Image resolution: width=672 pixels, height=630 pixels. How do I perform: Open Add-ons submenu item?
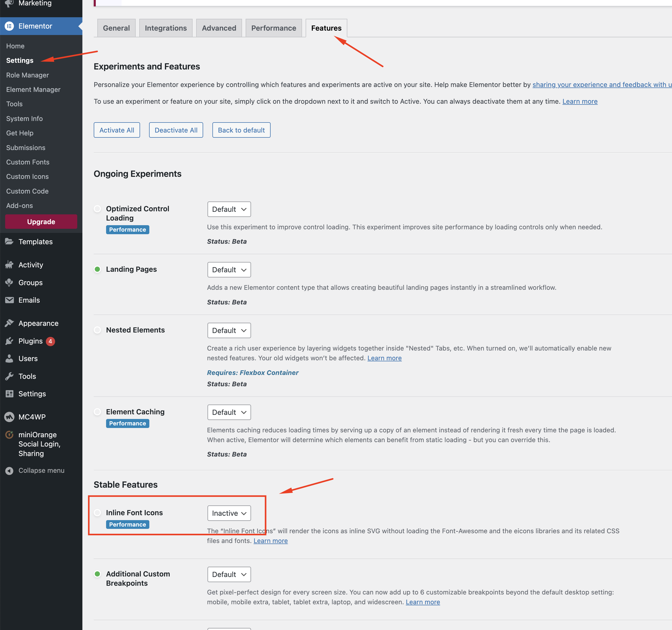pos(19,206)
